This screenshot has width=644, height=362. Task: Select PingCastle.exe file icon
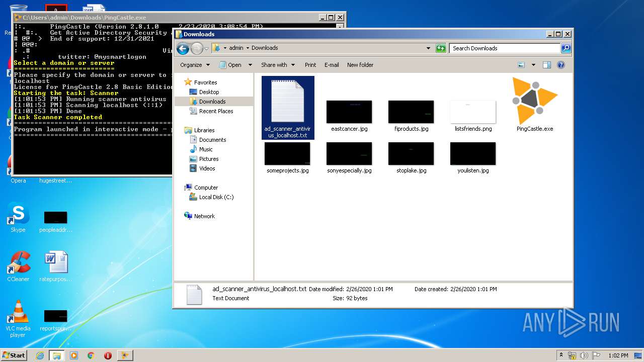tap(535, 101)
